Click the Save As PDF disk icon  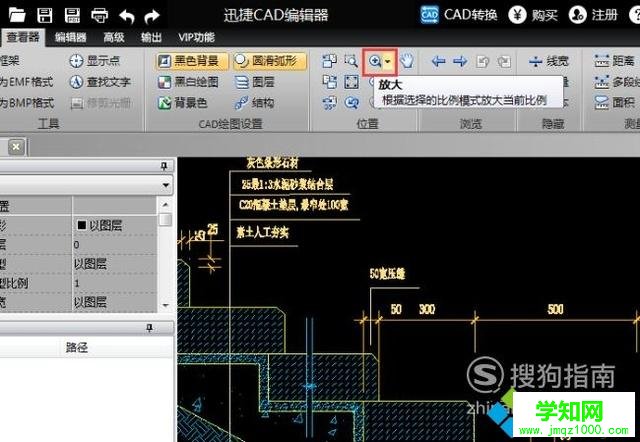pos(72,16)
